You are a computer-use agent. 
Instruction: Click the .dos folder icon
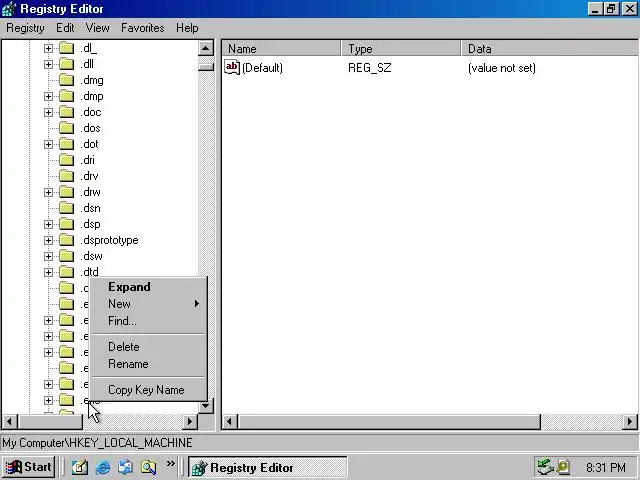click(x=66, y=128)
